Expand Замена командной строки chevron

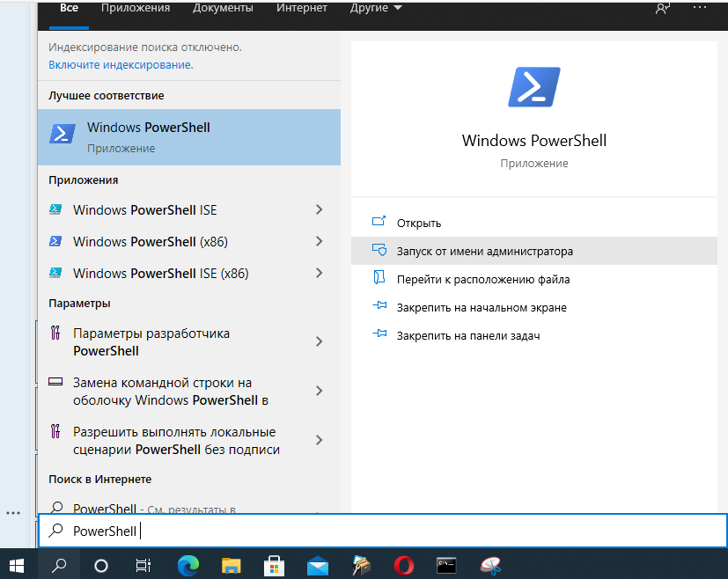tap(319, 391)
